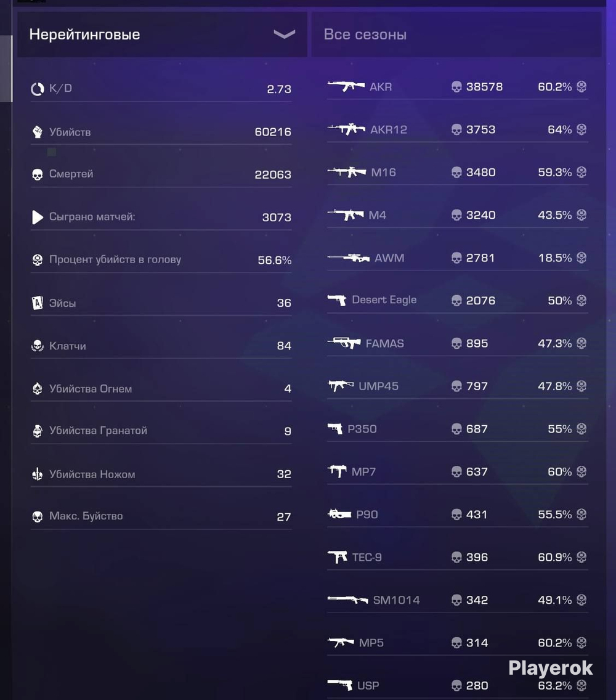Click the fist icon beside Убийств
The height and width of the screenshot is (700, 616).
point(38,132)
